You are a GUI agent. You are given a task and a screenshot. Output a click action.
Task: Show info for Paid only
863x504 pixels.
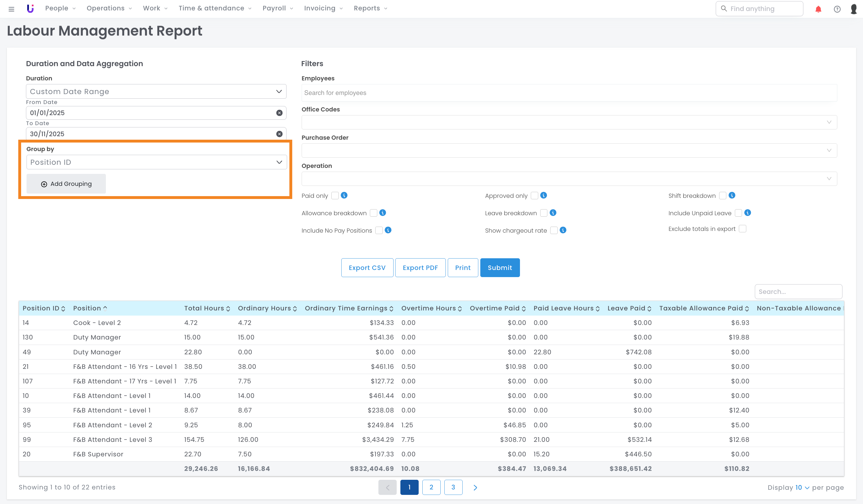pos(344,195)
